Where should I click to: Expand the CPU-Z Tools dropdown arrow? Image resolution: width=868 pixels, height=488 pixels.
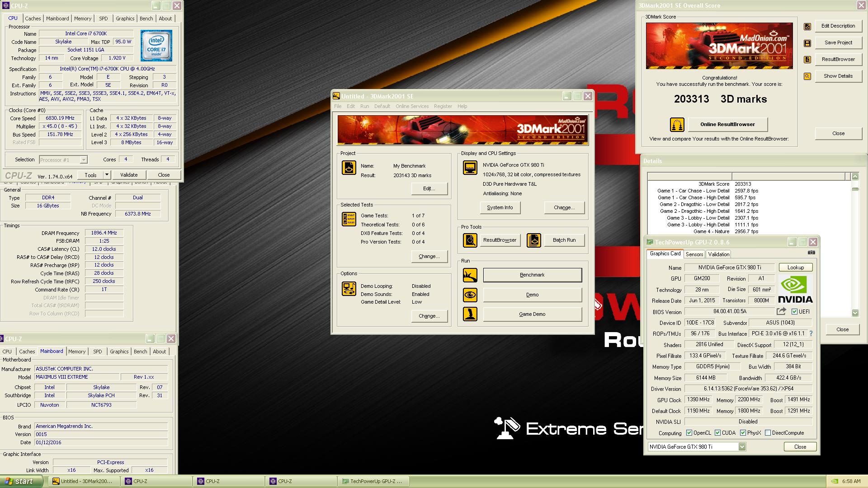(x=107, y=175)
